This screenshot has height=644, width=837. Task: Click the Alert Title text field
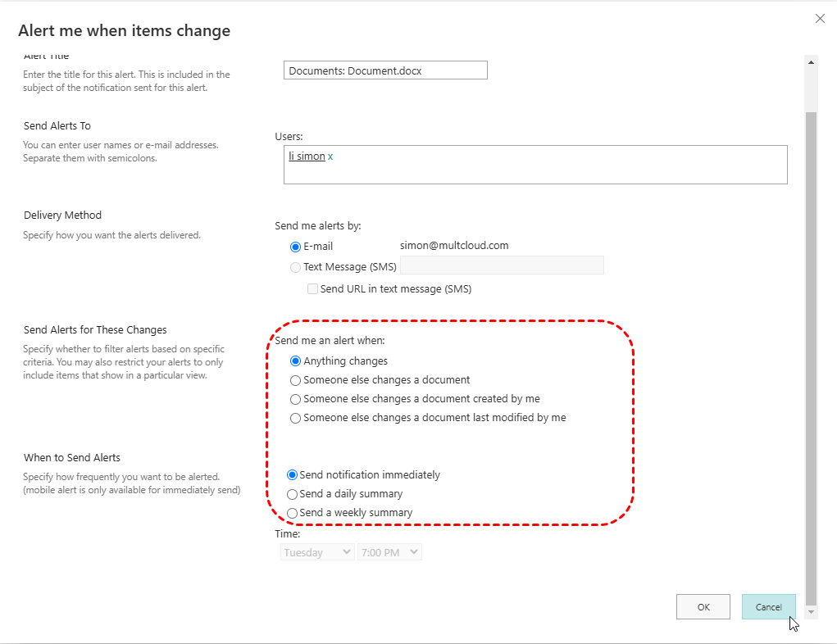(x=385, y=70)
